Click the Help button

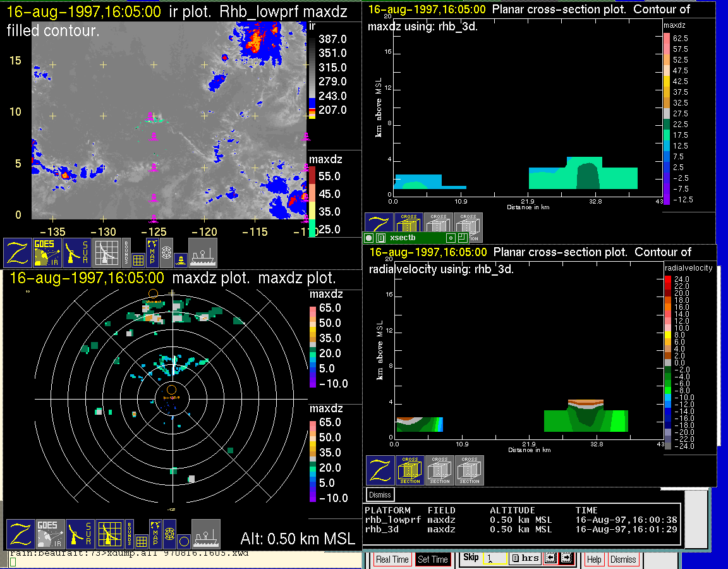tap(594, 560)
